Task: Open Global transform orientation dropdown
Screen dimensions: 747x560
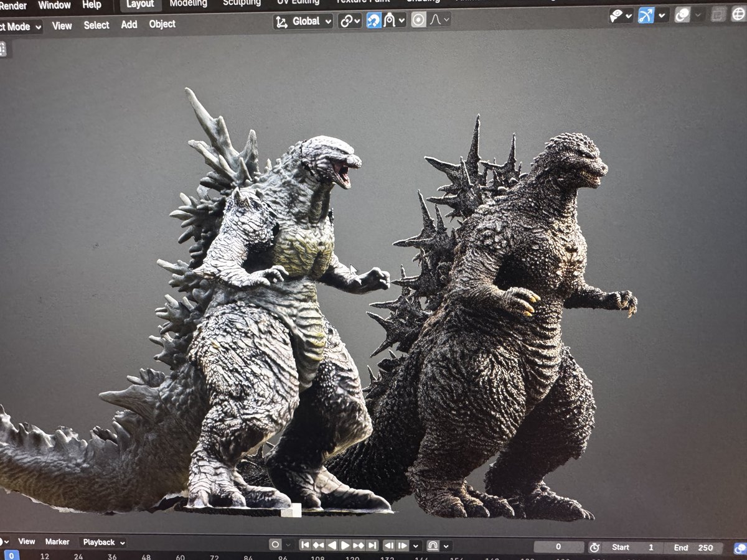Action: (x=303, y=21)
